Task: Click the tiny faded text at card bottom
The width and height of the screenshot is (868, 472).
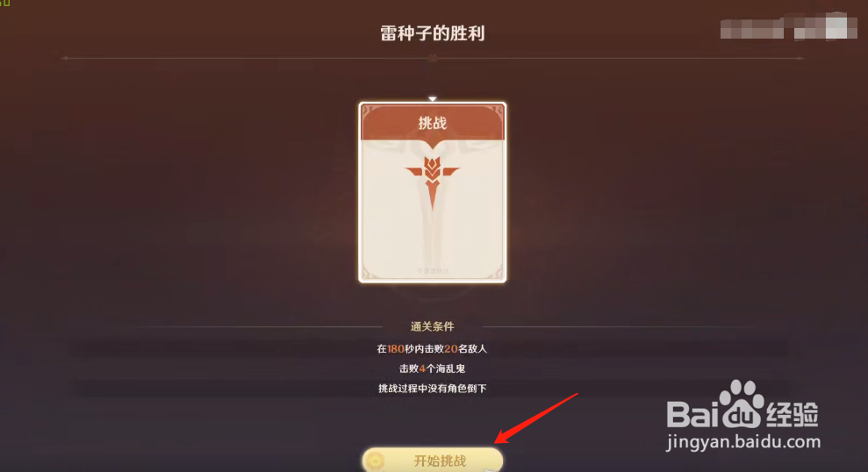Action: click(x=433, y=271)
